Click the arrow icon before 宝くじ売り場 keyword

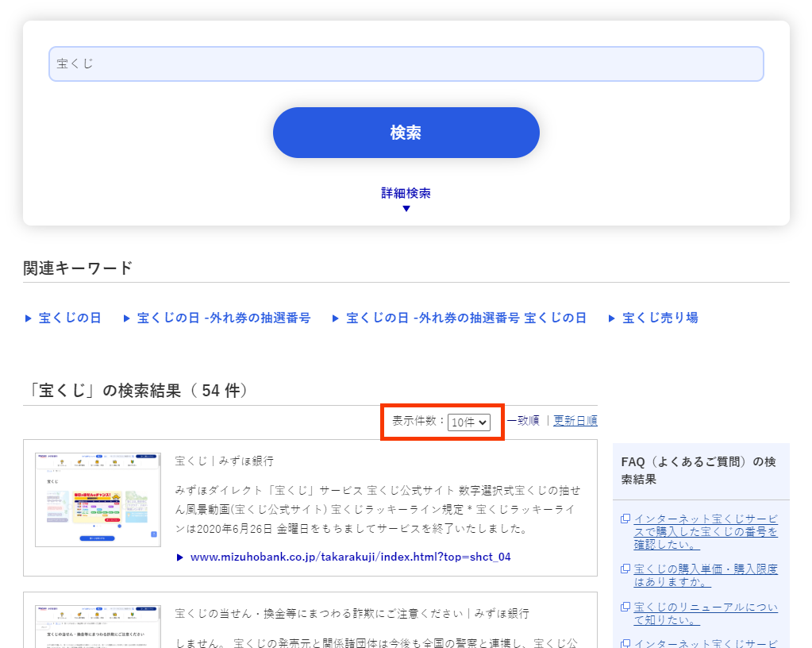[612, 318]
